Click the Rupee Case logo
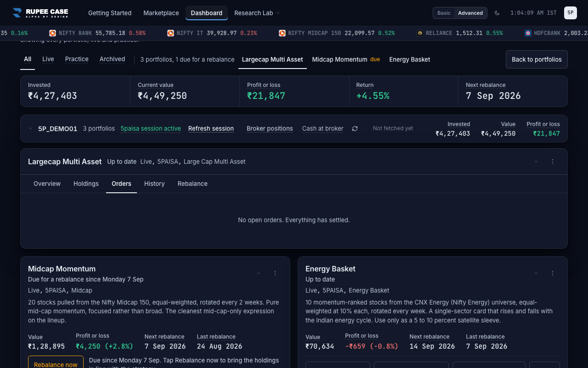588x368 pixels. tap(40, 13)
